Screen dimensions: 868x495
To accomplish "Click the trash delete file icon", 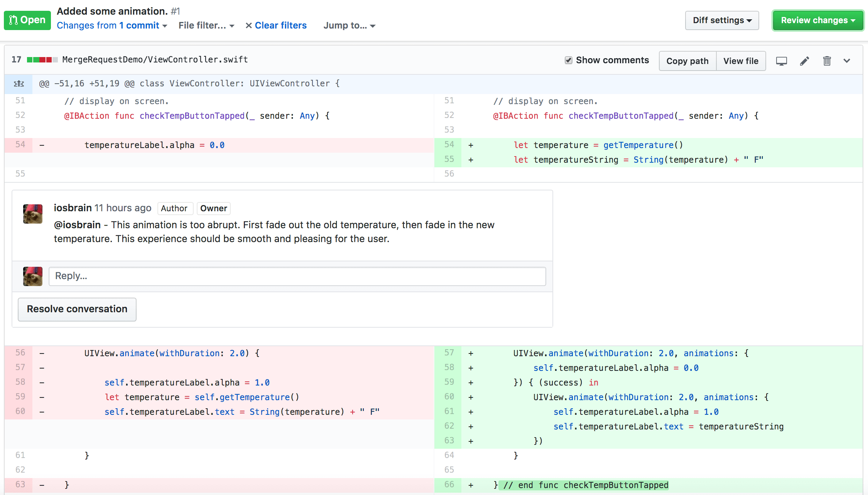I will click(x=827, y=61).
